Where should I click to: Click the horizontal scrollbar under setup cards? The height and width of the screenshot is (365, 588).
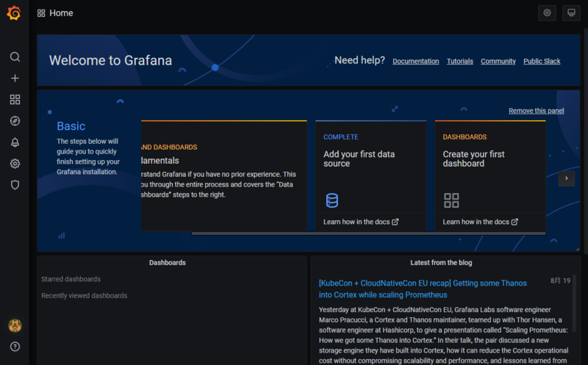[x=369, y=234]
